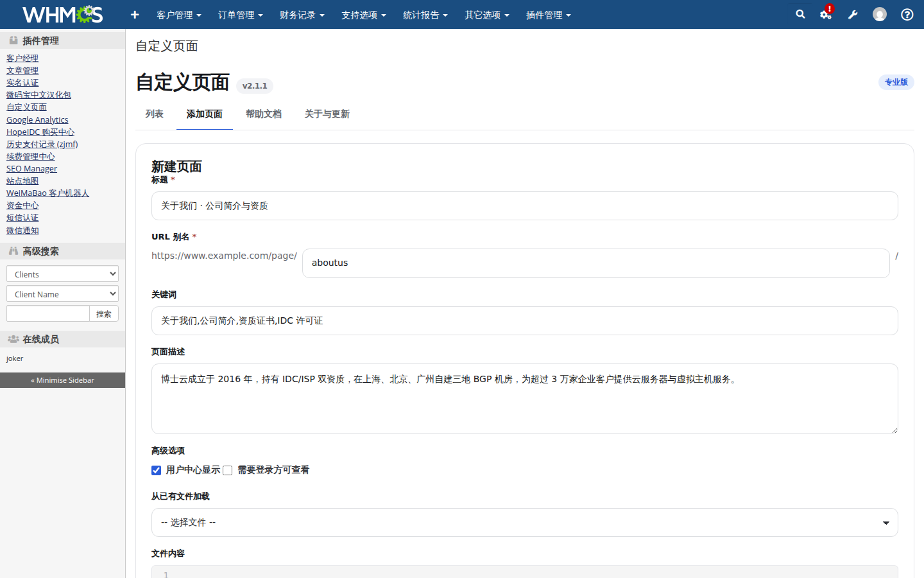Open the 微信通知 sidebar link
Viewport: 924px width, 578px height.
[22, 231]
